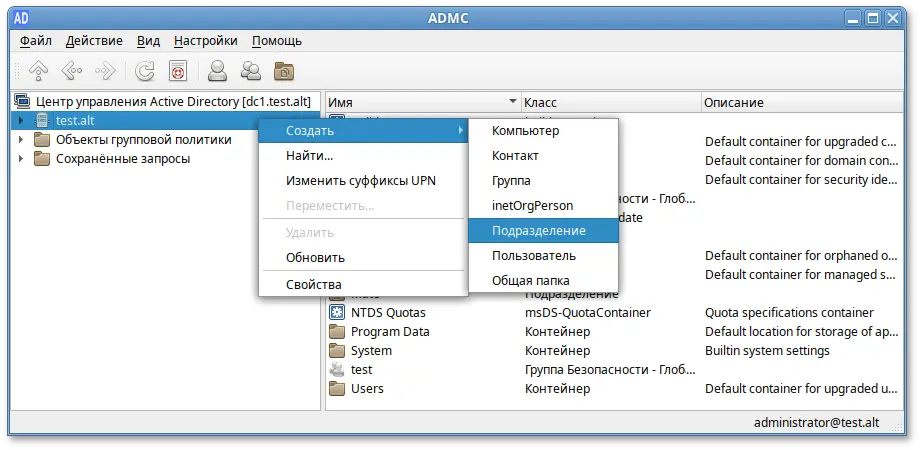Click the folder icon of Объекты групповой политики

tap(42, 140)
